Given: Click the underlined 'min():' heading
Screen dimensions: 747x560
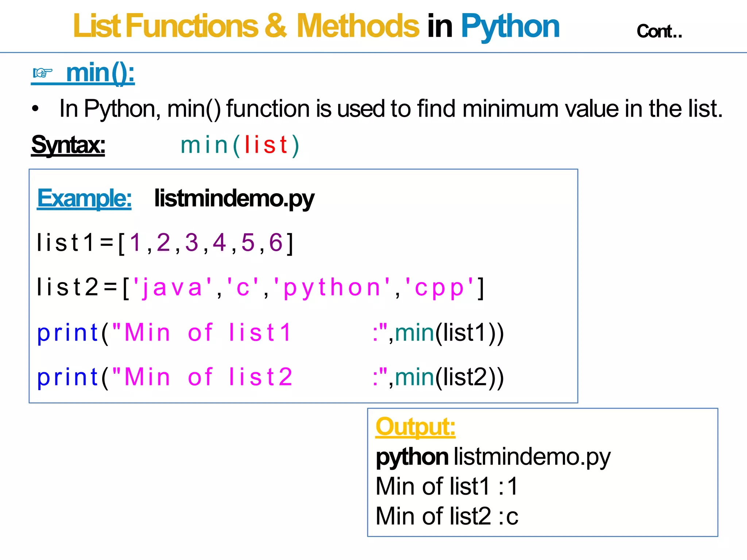Looking at the screenshot, I should tap(100, 73).
